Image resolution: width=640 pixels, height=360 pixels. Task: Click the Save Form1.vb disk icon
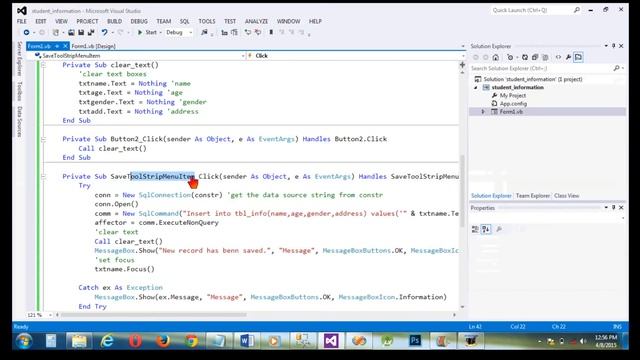click(81, 32)
